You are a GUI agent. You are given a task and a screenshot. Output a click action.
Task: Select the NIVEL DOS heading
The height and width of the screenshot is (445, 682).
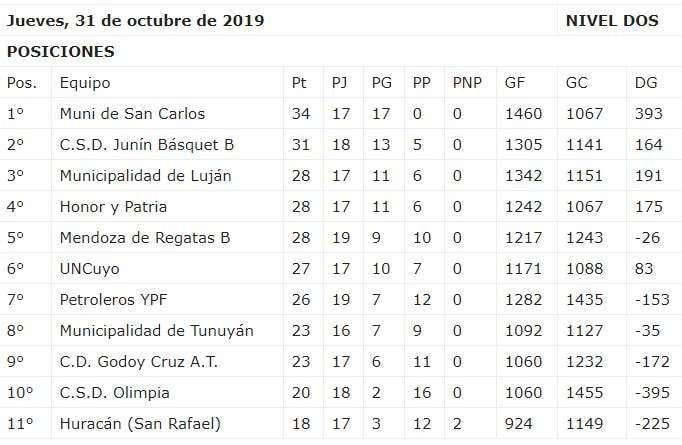pos(612,20)
